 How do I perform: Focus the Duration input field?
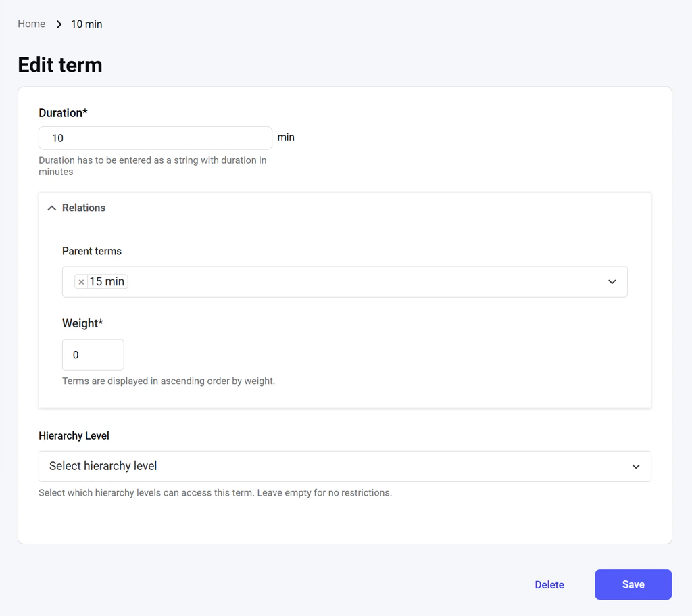pos(155,138)
